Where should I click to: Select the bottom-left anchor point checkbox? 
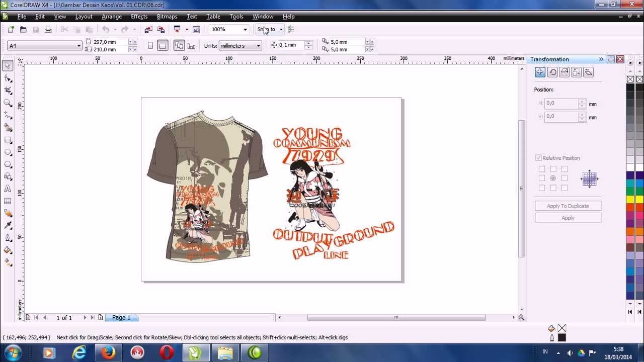tap(542, 188)
